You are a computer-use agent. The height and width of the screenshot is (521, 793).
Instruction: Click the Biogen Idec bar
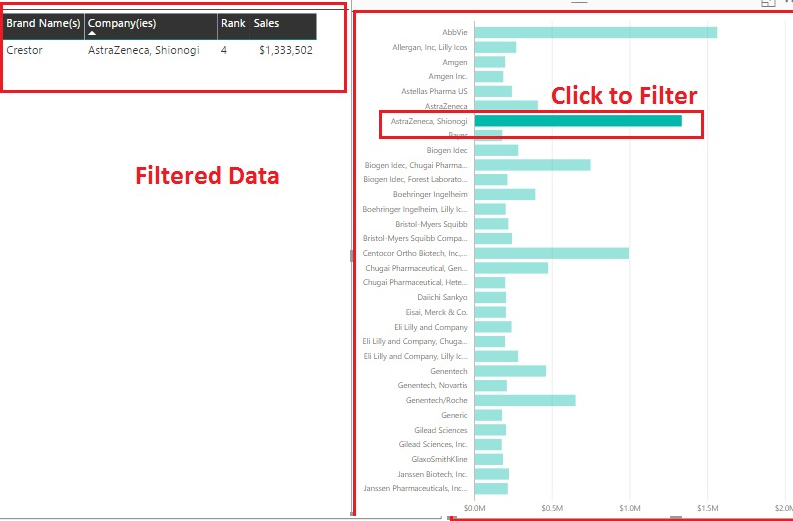coord(496,150)
